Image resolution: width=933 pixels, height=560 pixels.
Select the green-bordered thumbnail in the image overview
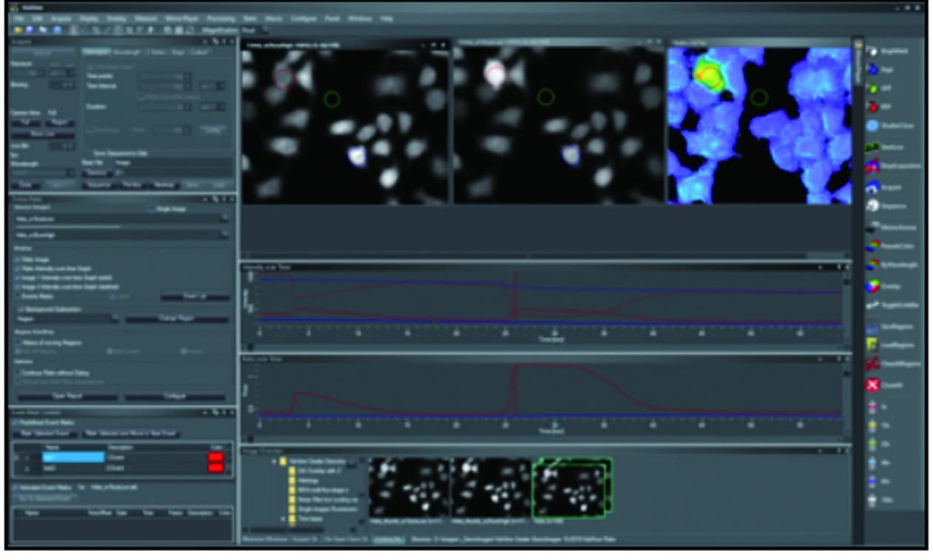(572, 486)
